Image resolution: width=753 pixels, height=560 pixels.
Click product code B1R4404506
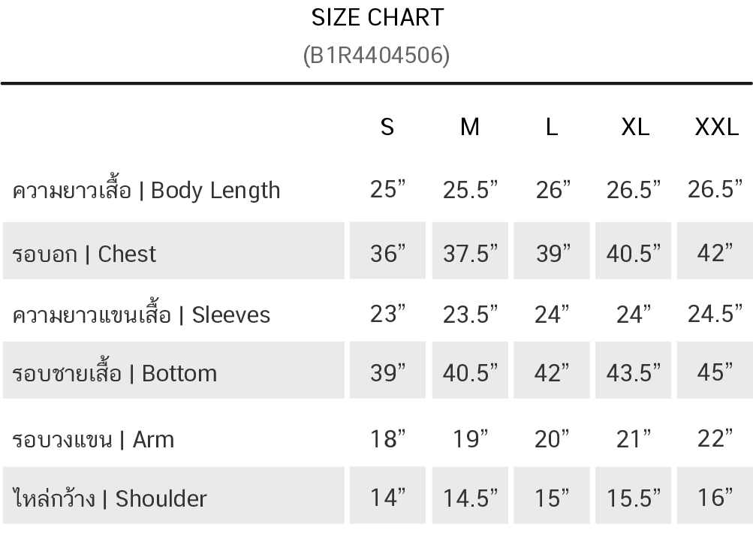pos(377,56)
